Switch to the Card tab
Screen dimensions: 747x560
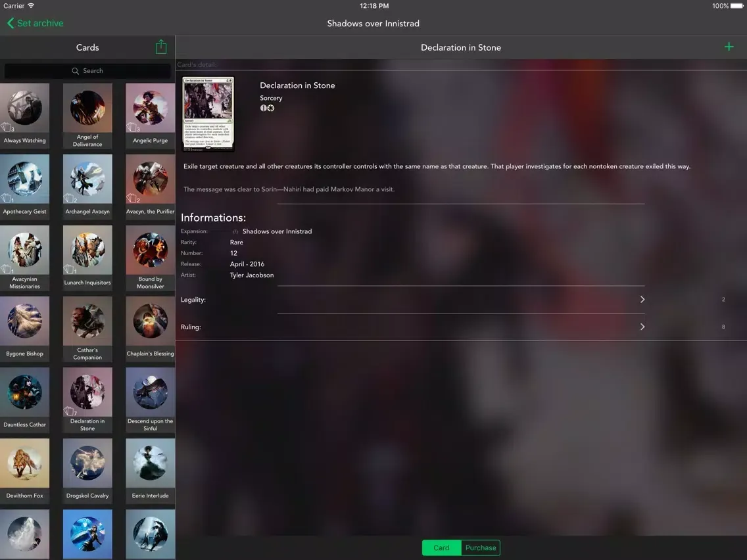441,548
